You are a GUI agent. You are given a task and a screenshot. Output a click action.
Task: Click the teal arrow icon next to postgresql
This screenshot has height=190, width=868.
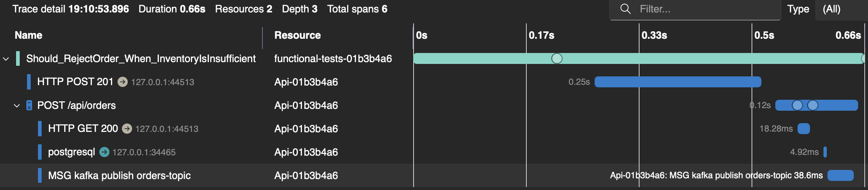pos(104,152)
